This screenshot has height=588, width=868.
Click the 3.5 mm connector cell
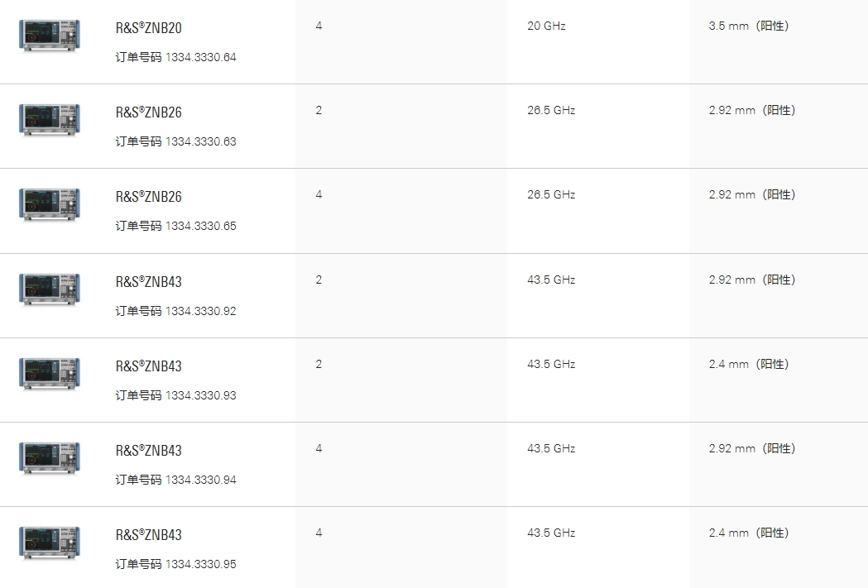click(748, 26)
